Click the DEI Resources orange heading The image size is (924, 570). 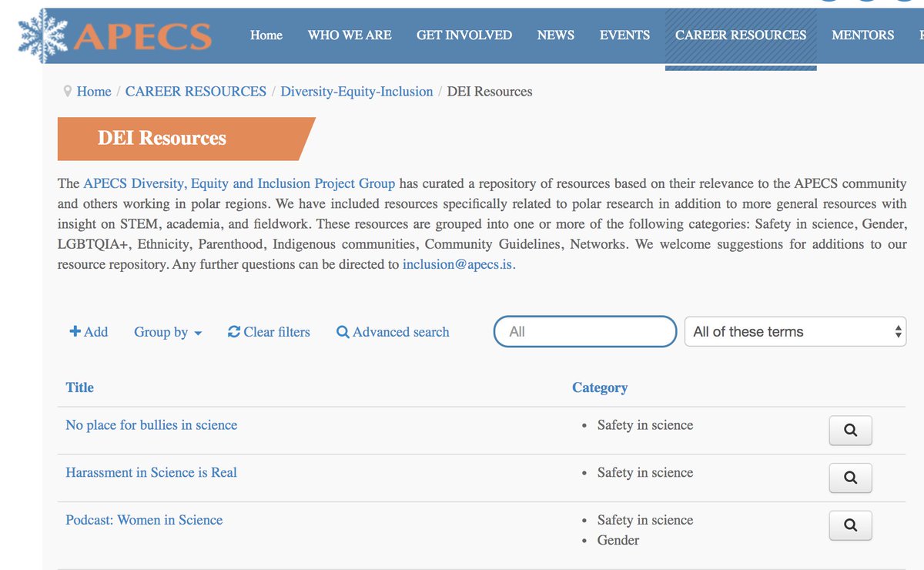pos(186,139)
